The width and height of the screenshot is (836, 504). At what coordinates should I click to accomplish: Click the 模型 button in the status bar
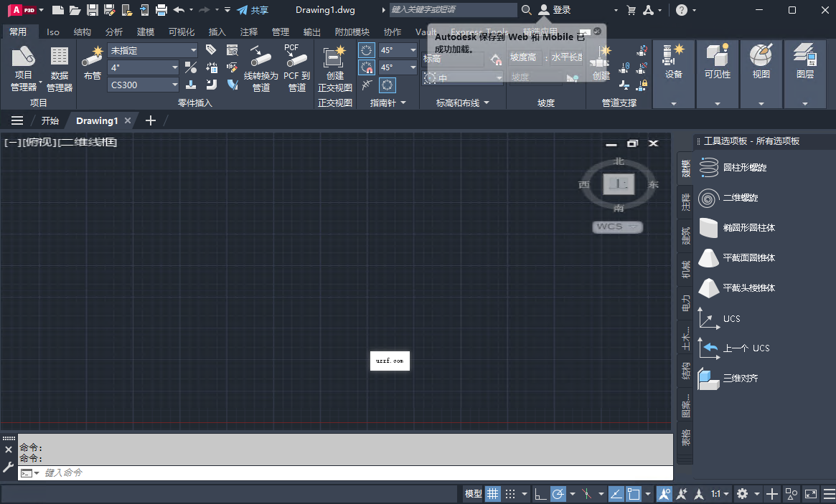[474, 493]
